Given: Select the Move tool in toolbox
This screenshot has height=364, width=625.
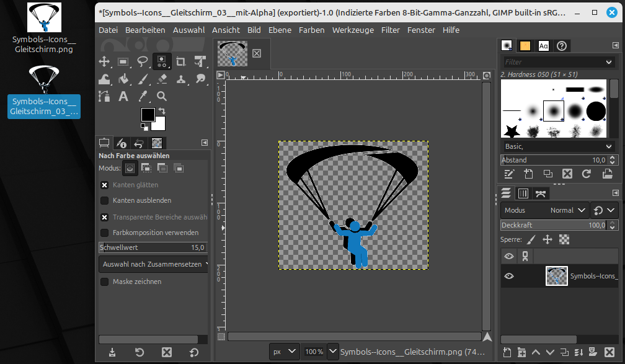Looking at the screenshot, I should [104, 61].
